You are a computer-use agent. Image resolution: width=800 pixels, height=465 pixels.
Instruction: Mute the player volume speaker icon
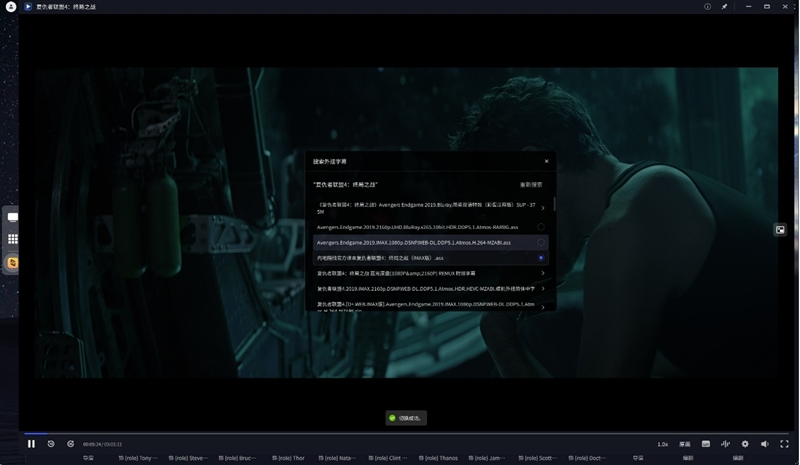(x=764, y=444)
